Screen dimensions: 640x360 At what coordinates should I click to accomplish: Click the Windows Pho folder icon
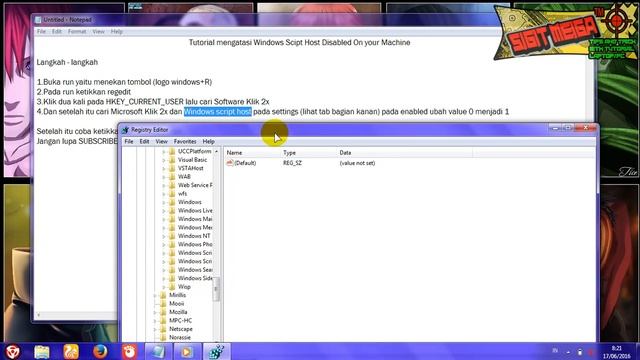pos(172,244)
